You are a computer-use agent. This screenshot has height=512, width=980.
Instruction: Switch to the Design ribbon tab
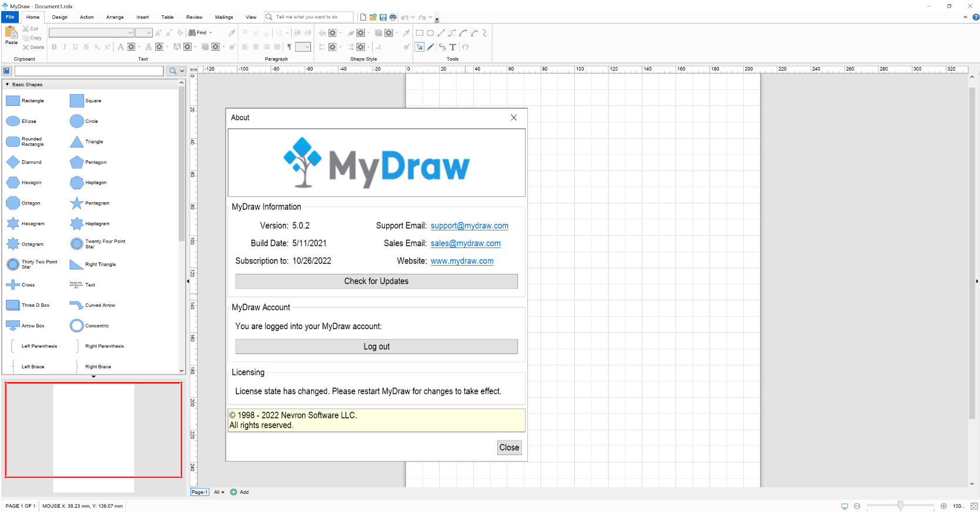pos(59,17)
